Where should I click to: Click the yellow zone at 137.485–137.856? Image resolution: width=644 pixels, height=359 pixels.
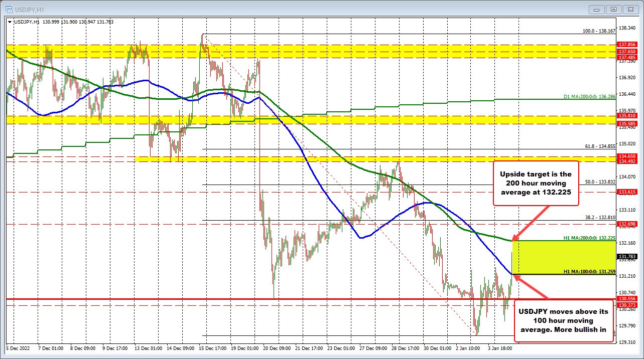point(311,51)
